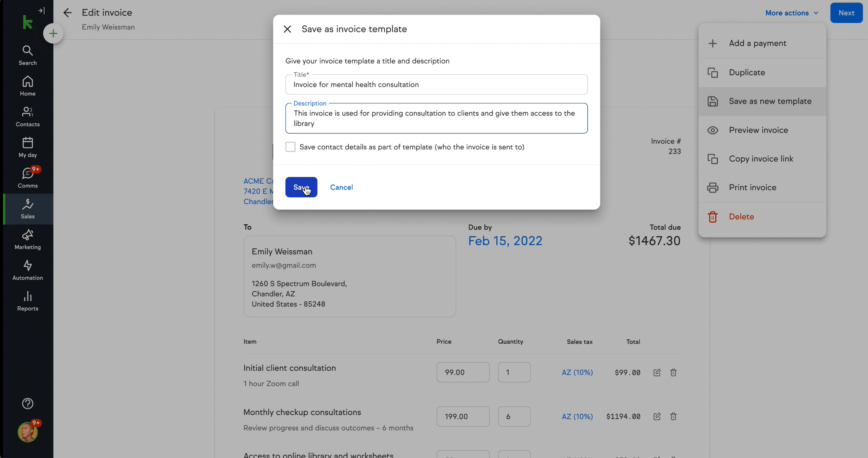Viewport: 868px width, 458px height.
Task: Expand the sidebar with collapse arrow icon
Action: coord(41,11)
